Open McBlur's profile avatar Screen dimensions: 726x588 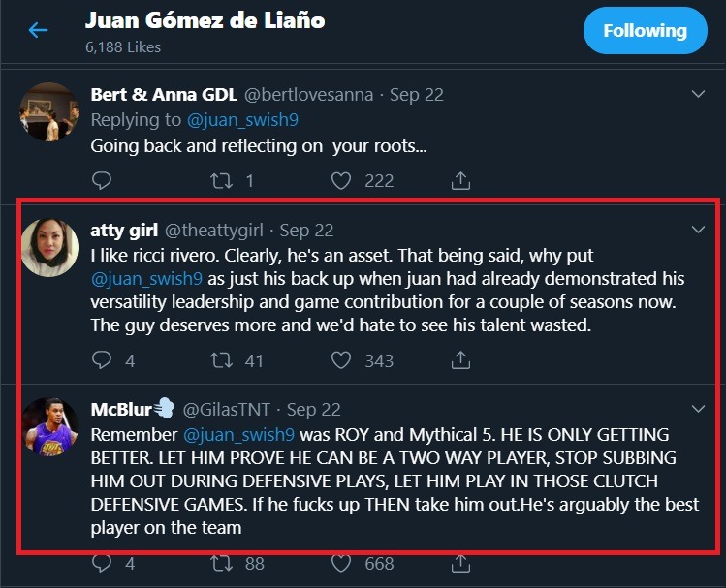pyautogui.click(x=48, y=427)
